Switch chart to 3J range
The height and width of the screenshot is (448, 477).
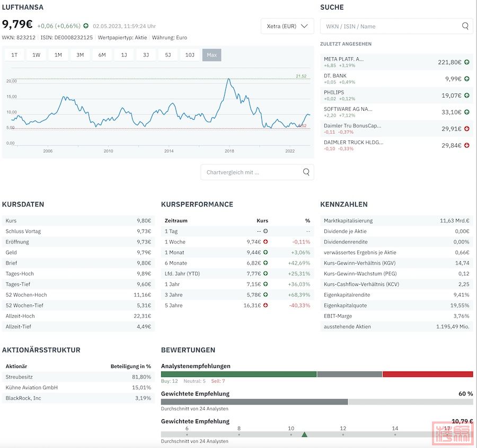coord(146,55)
